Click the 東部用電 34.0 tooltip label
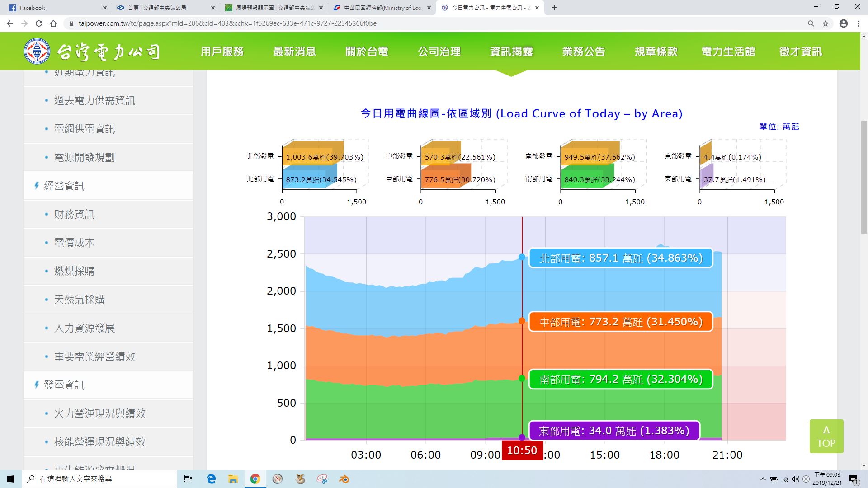 (614, 431)
